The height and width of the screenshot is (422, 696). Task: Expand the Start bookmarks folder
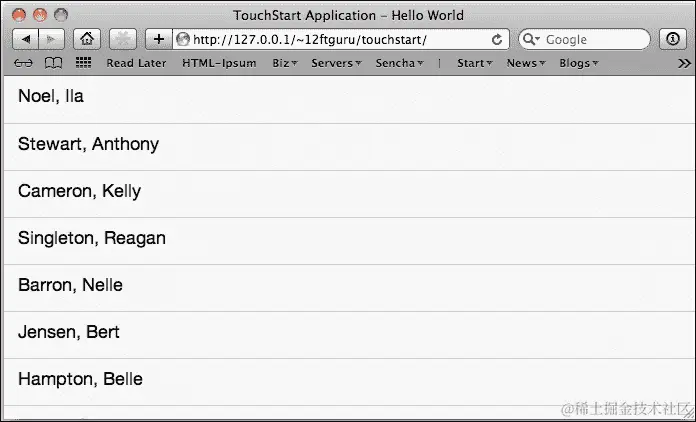(x=475, y=63)
